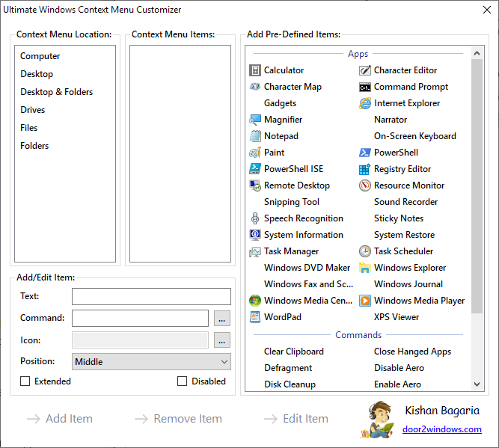
Task: Click Edit Item button
Action: [296, 419]
